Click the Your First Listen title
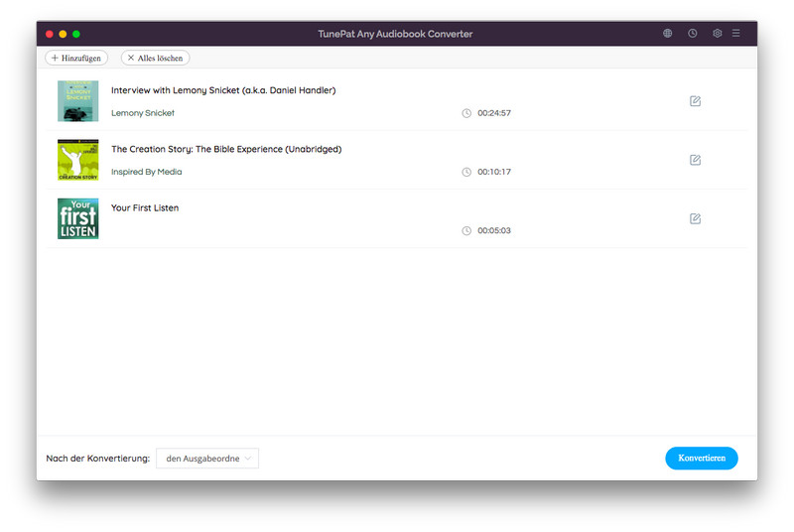The width and height of the screenshot is (794, 532). coord(145,207)
